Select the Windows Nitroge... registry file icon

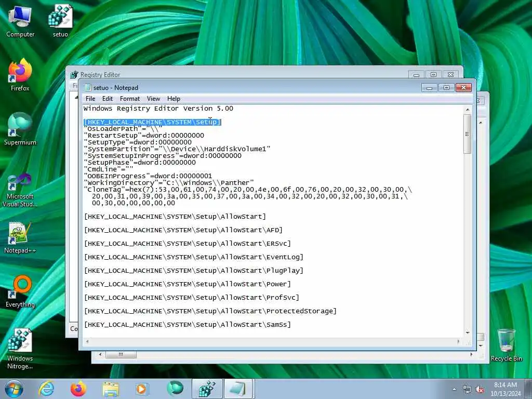pos(20,349)
